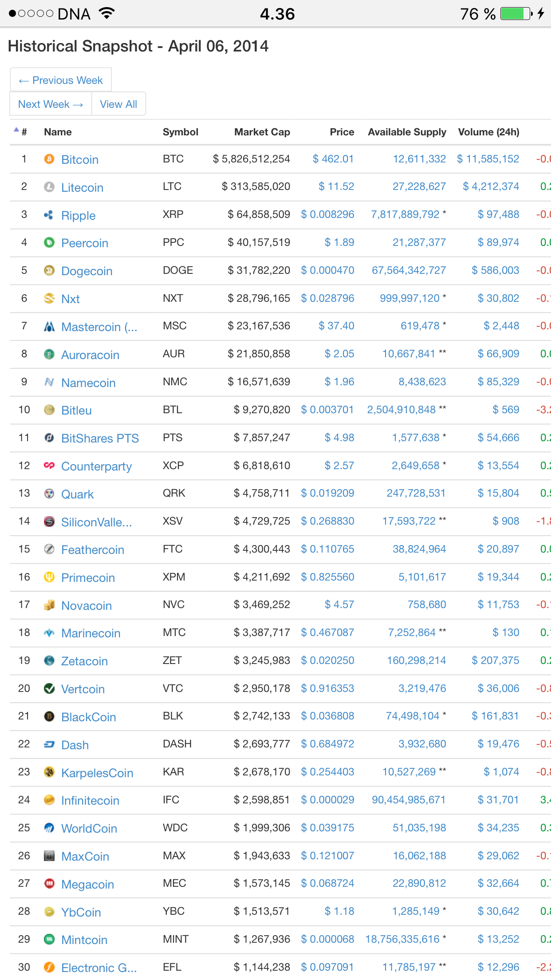Sort table by Symbol column header
This screenshot has height=980, width=551.
tap(181, 132)
